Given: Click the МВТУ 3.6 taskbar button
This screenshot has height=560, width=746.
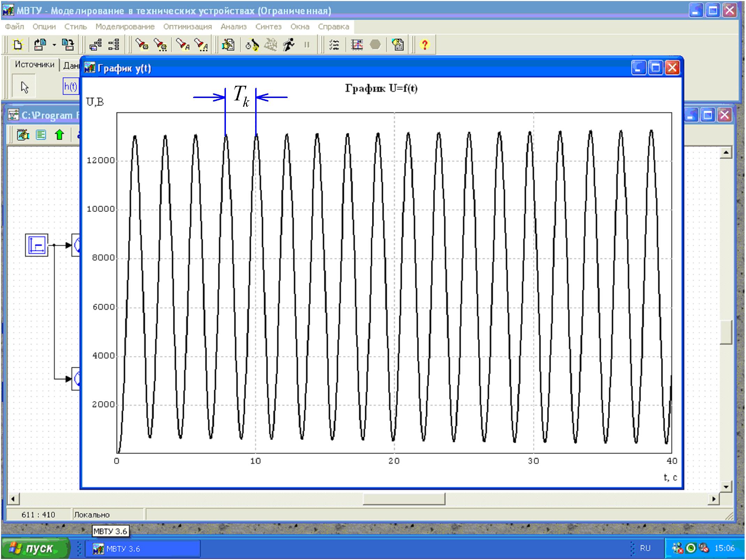Looking at the screenshot, I should click(143, 549).
